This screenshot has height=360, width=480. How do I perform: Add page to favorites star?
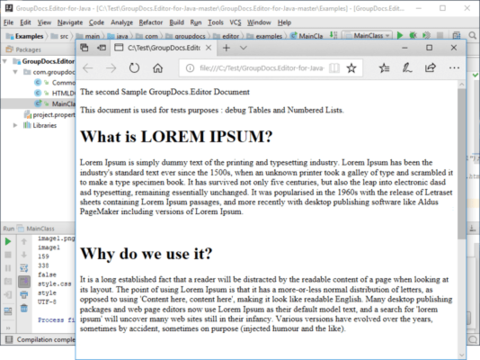(x=351, y=68)
